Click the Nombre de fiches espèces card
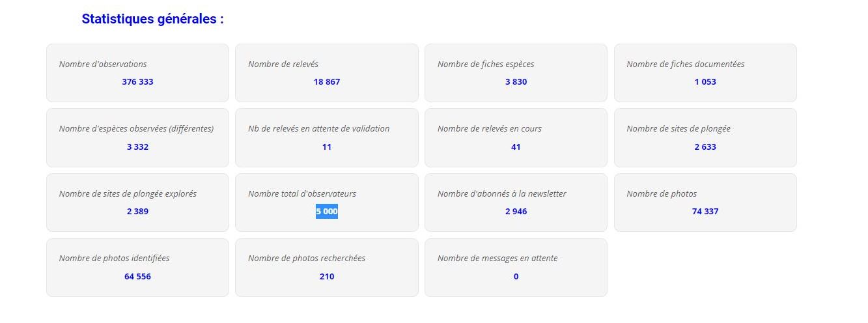 pyautogui.click(x=516, y=73)
